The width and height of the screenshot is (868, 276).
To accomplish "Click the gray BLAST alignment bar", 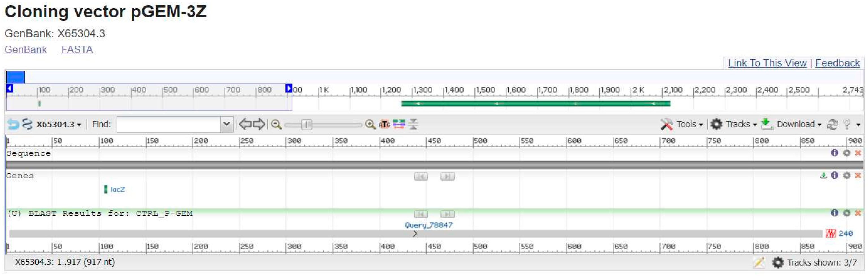I will click(x=416, y=234).
